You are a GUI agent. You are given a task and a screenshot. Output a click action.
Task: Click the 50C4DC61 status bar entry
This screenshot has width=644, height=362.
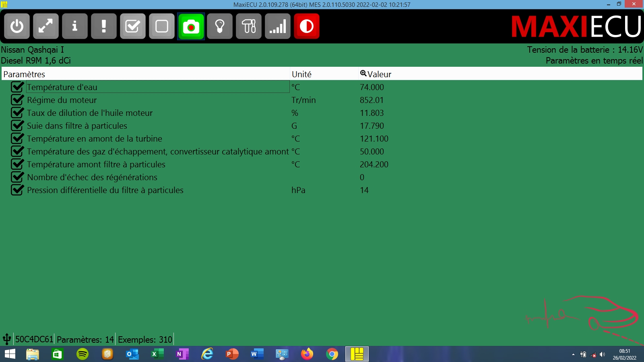34,339
